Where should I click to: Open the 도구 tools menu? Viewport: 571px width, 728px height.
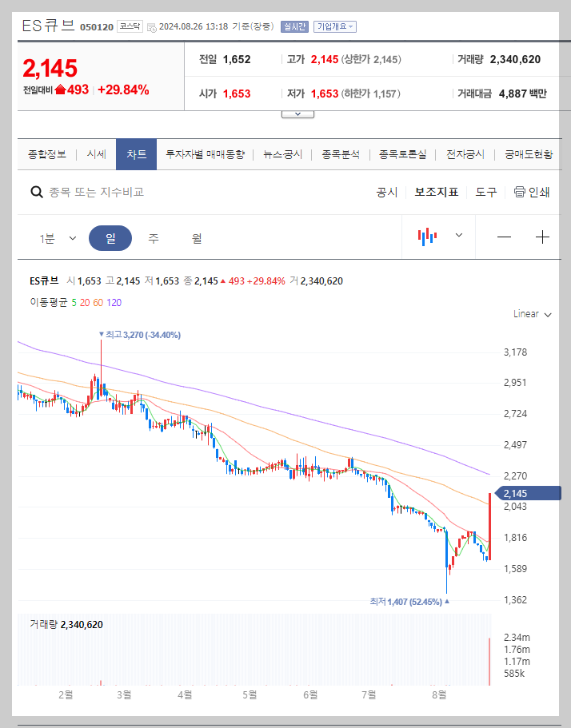[485, 192]
